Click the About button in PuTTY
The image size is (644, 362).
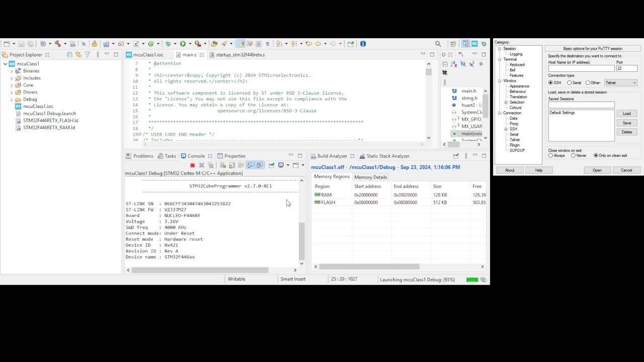pyautogui.click(x=510, y=170)
